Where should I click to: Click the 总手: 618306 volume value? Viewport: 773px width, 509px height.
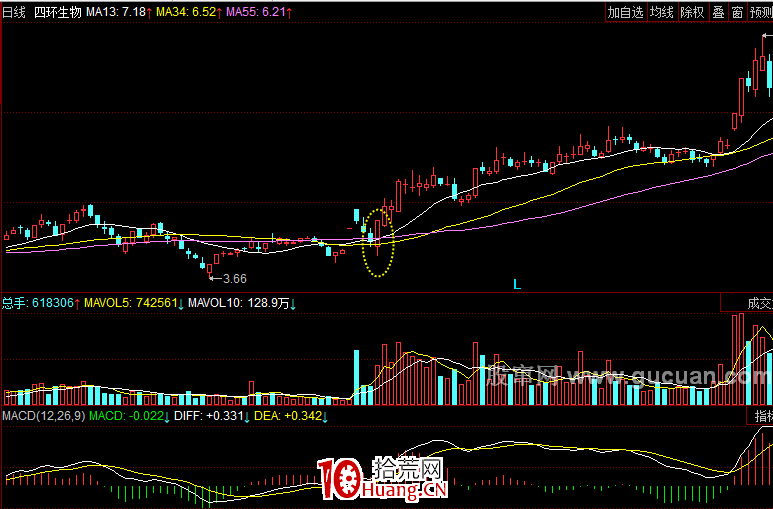[41, 303]
